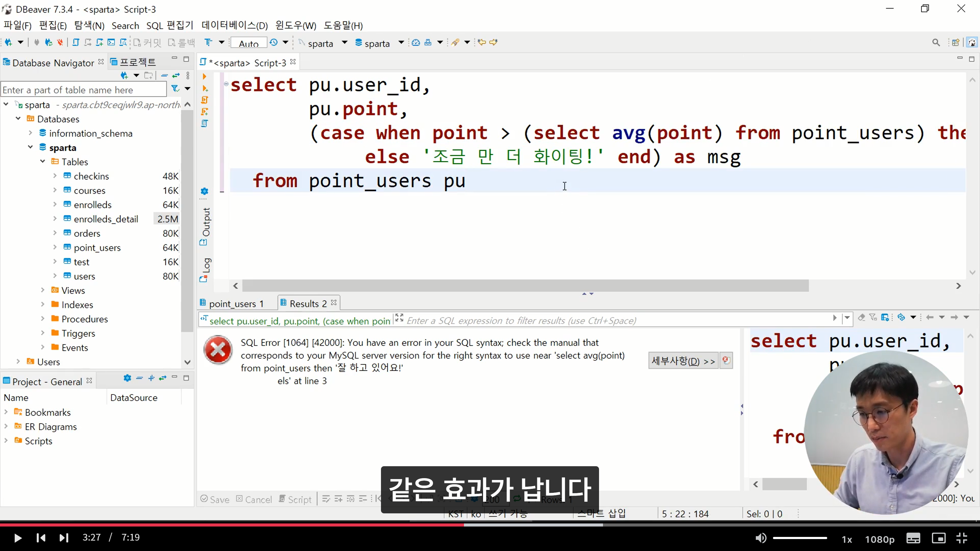
Task: Collapse the Tables folder
Action: point(43,162)
